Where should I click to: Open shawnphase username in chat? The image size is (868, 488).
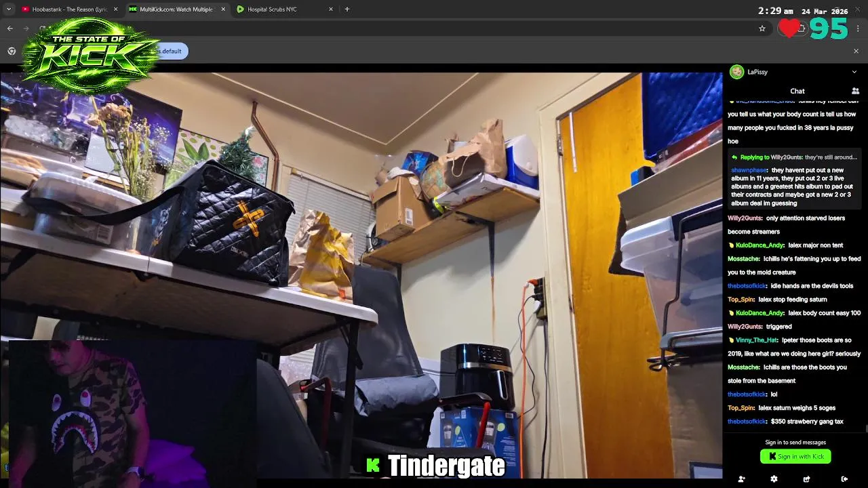(749, 170)
